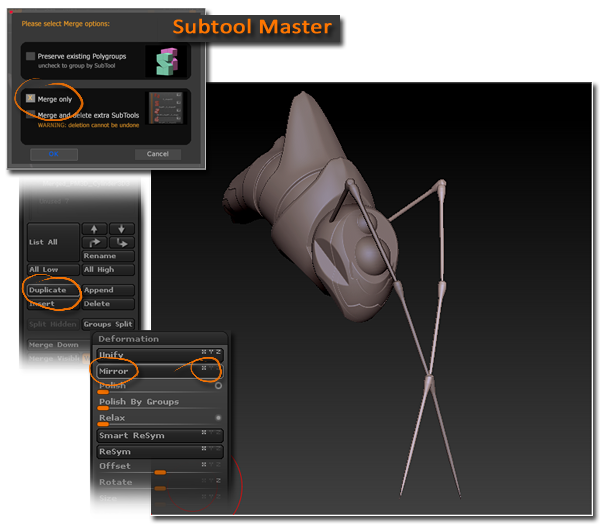The height and width of the screenshot is (524, 600).
Task: Check Preserve existing Polygroups
Action: [x=31, y=56]
